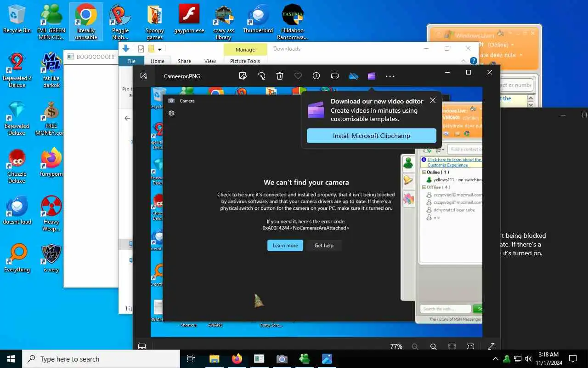Select the FREE MONEY.com desktop icon

coord(51,118)
